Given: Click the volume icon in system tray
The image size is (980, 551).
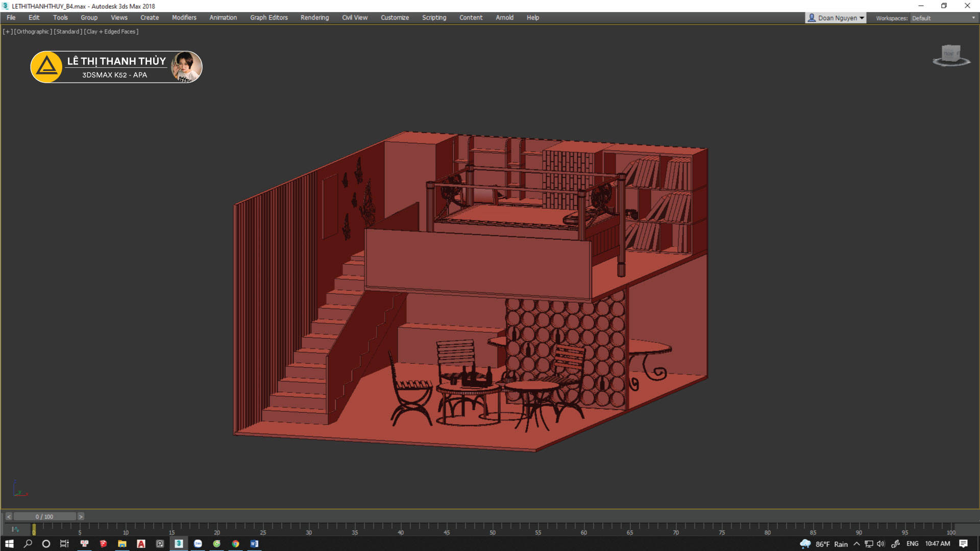Looking at the screenshot, I should coord(880,544).
